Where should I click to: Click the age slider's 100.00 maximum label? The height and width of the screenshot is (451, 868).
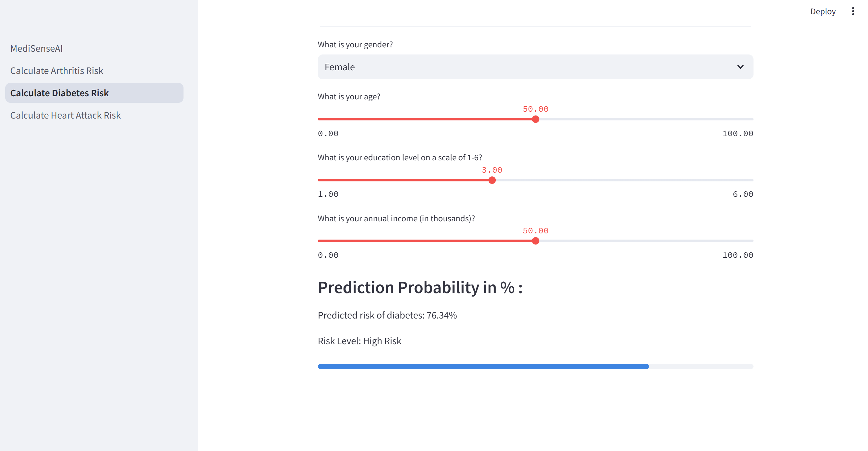[738, 133]
